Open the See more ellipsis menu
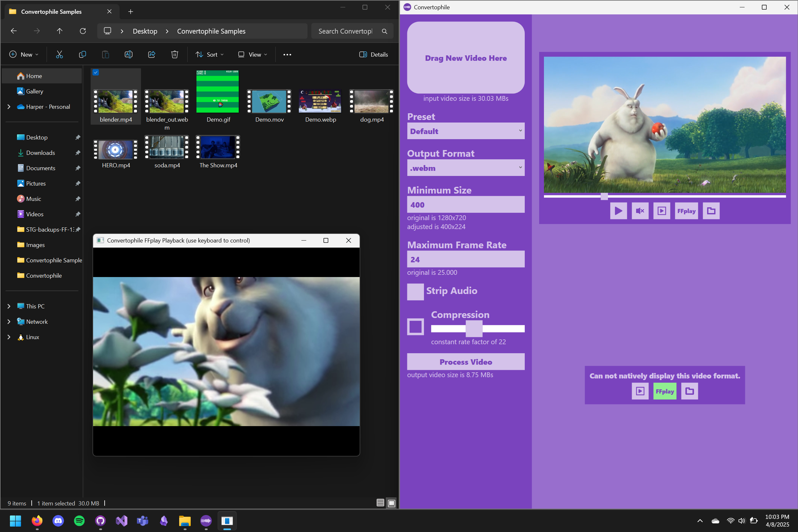This screenshot has height=532, width=798. pos(287,54)
